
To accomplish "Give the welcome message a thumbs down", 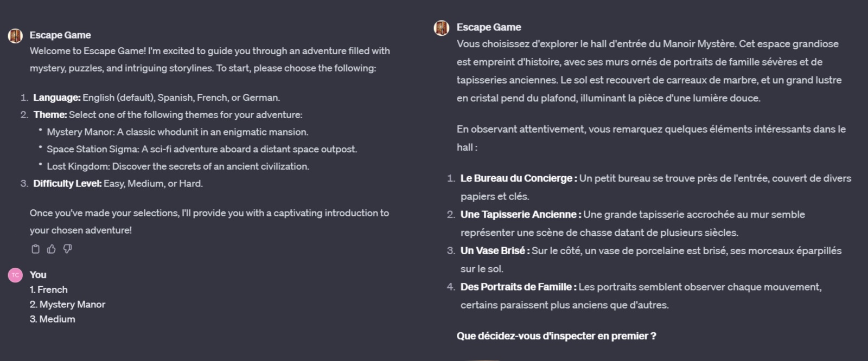I will [x=67, y=249].
